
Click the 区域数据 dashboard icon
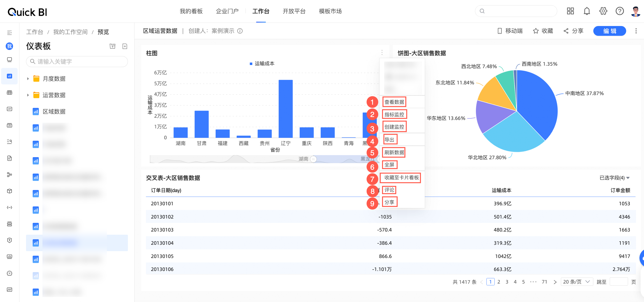(36, 111)
